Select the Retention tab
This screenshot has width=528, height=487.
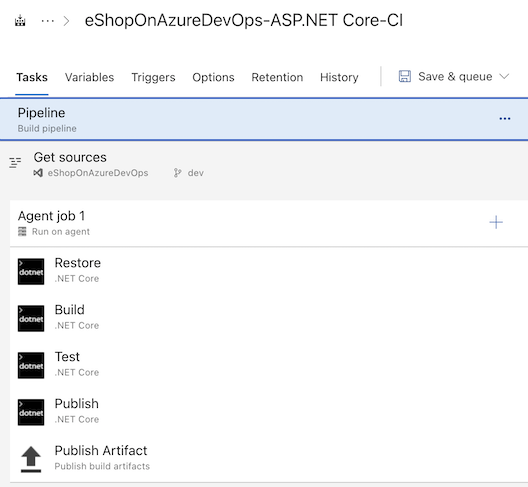point(277,77)
